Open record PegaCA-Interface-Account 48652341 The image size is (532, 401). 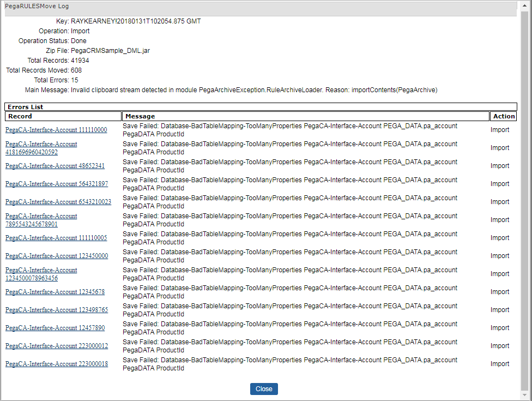pyautogui.click(x=55, y=166)
